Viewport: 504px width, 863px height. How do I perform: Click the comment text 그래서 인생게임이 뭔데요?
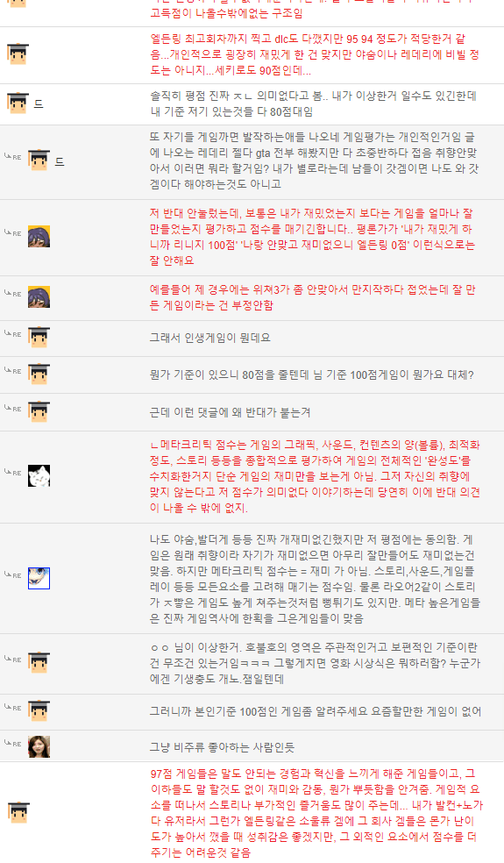[x=209, y=338]
